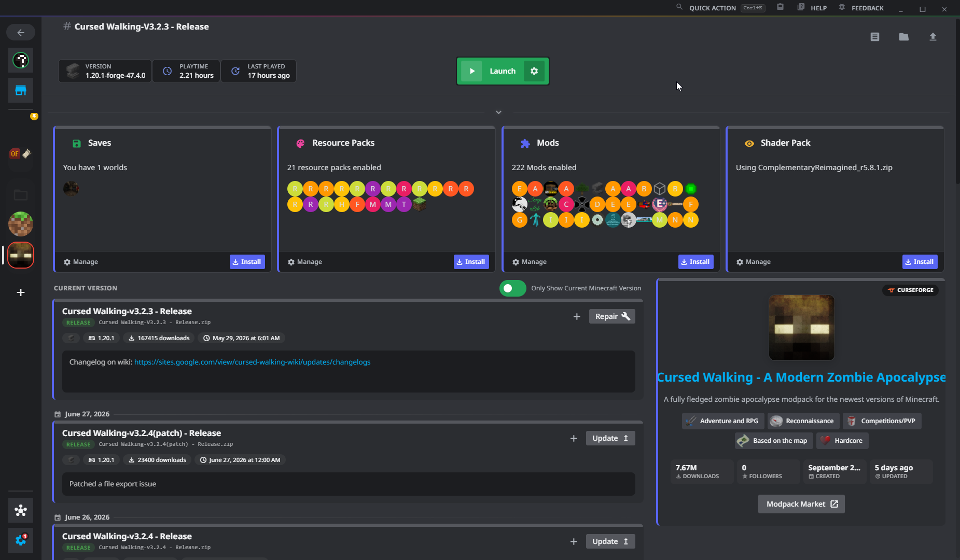Expand plus icon beside Repair button
Screen dimensions: 960x560
(577, 316)
